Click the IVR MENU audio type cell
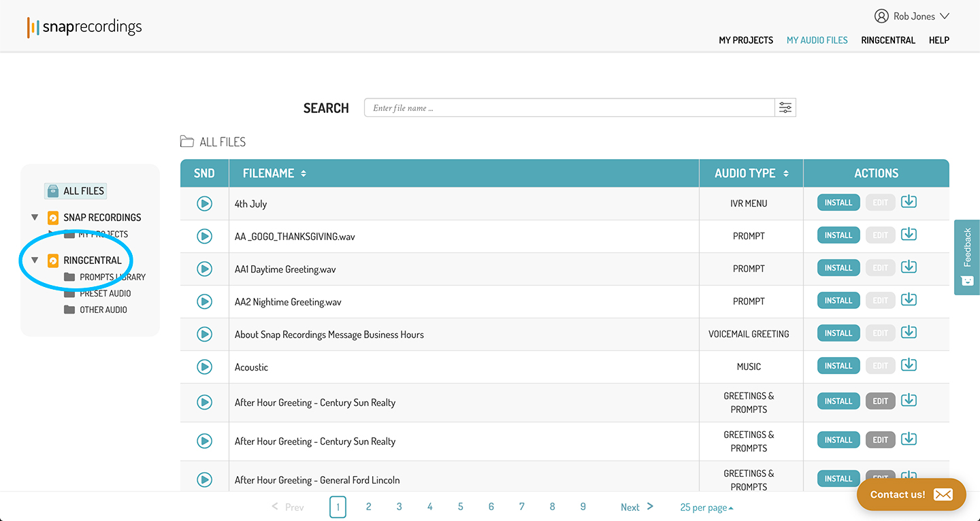The height and width of the screenshot is (521, 980). point(749,203)
